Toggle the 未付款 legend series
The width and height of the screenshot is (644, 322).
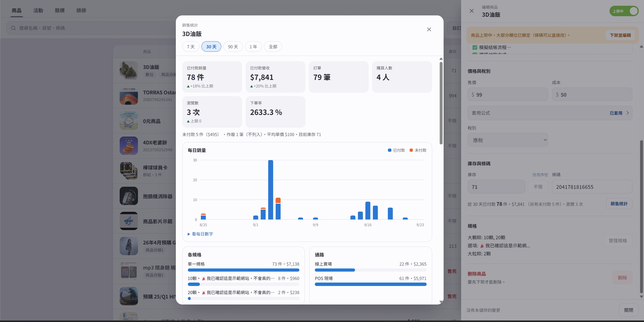click(x=418, y=150)
